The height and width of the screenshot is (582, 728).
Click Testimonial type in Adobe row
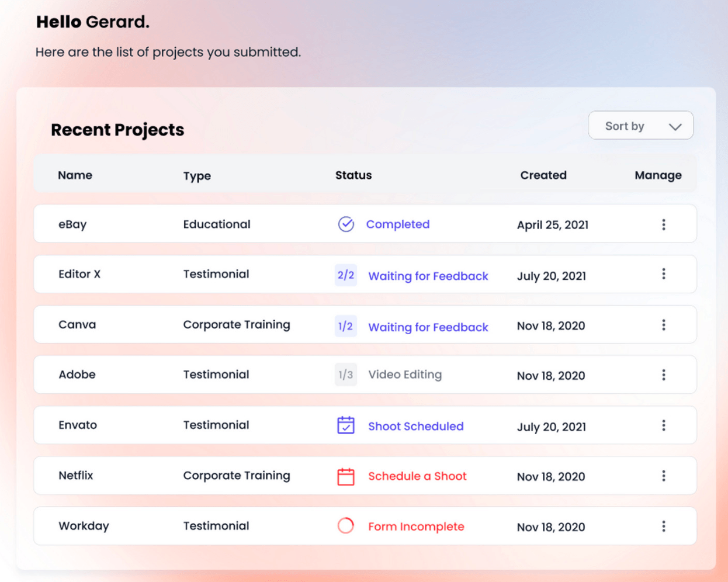(x=216, y=375)
